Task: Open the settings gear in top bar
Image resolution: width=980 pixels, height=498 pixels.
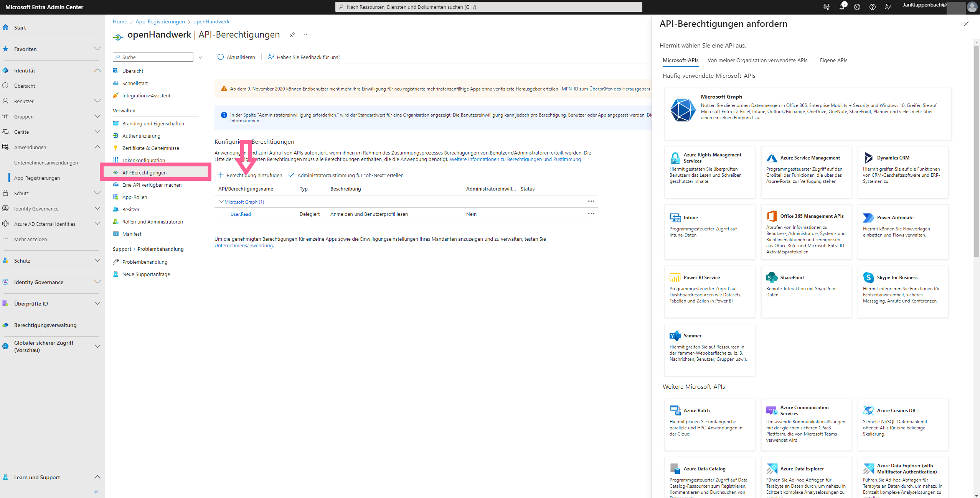Action: 857,7
